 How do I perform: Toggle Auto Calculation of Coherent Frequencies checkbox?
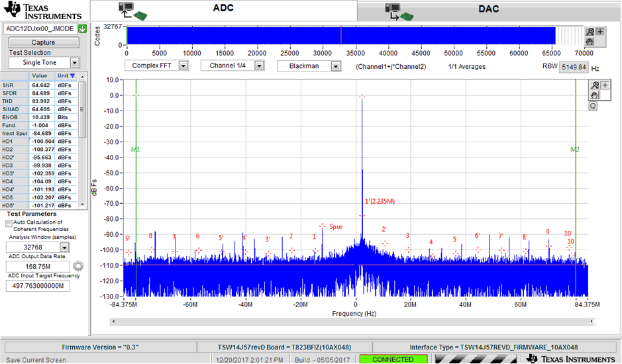coord(9,224)
